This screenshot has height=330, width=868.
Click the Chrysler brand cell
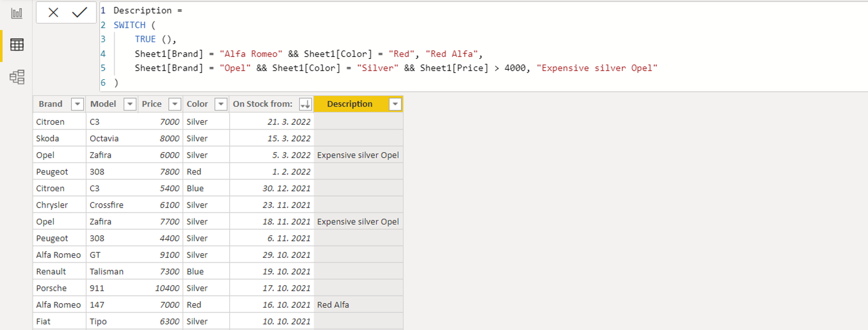[x=59, y=205]
